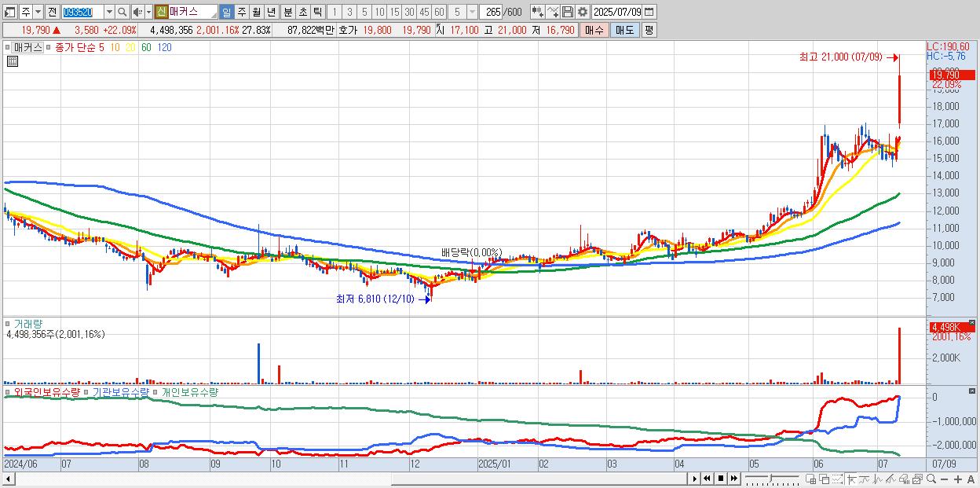
Task: Click the 전 button in top toolbar
Action: click(52, 12)
